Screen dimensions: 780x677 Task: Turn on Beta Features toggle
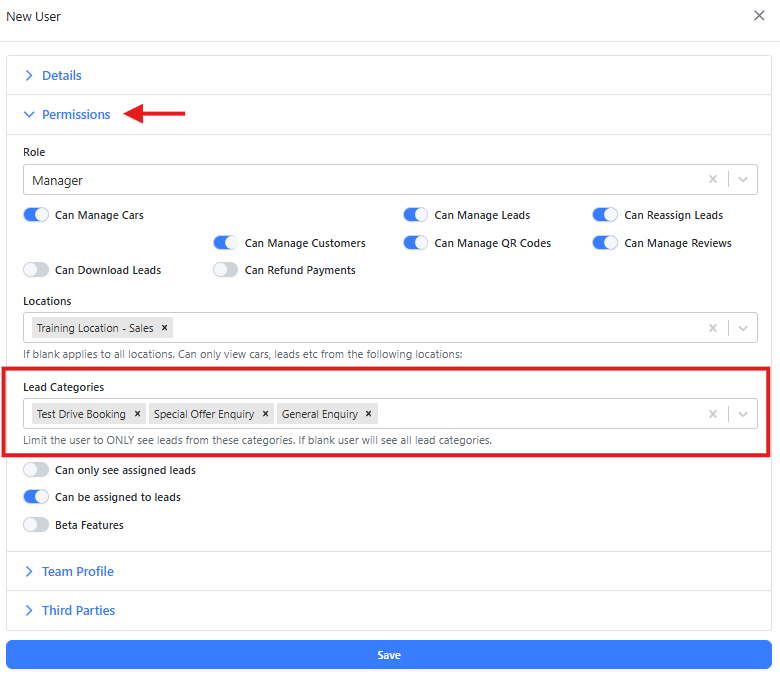point(36,525)
